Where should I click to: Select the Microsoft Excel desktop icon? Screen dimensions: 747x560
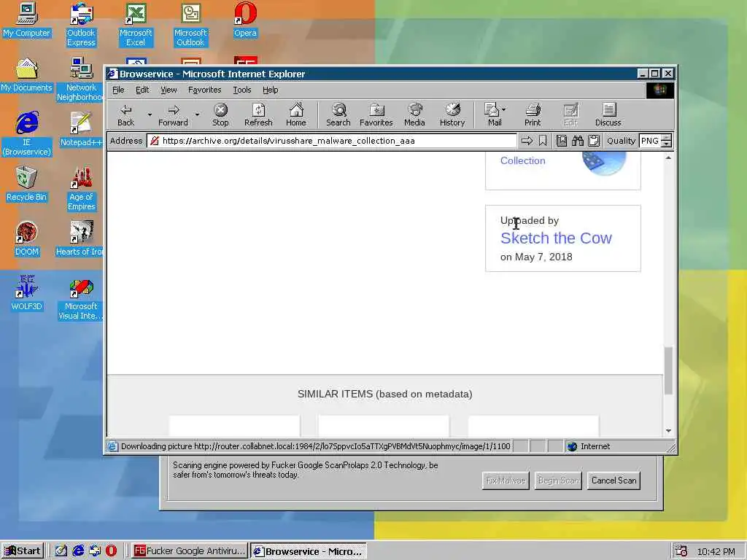135,25
